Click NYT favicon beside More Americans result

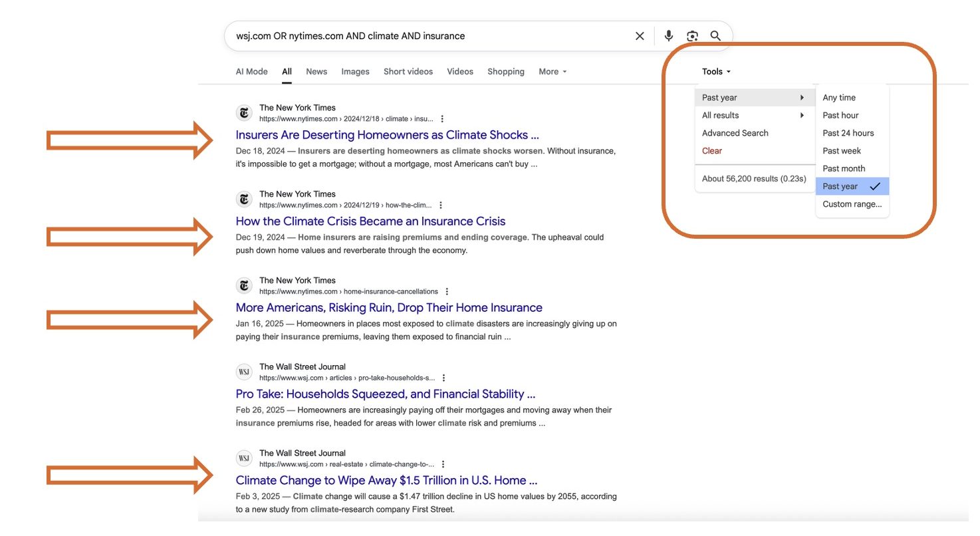click(x=244, y=286)
